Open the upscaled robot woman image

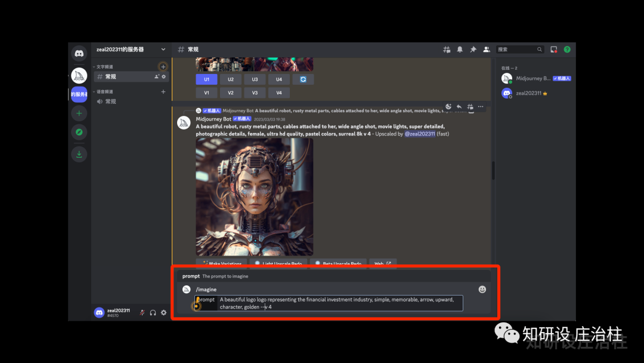[254, 197]
